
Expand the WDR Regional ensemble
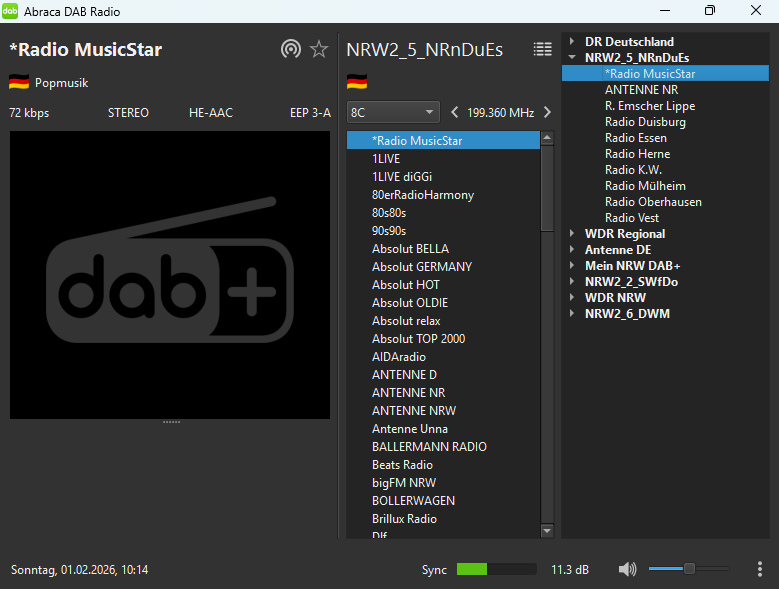[572, 234]
